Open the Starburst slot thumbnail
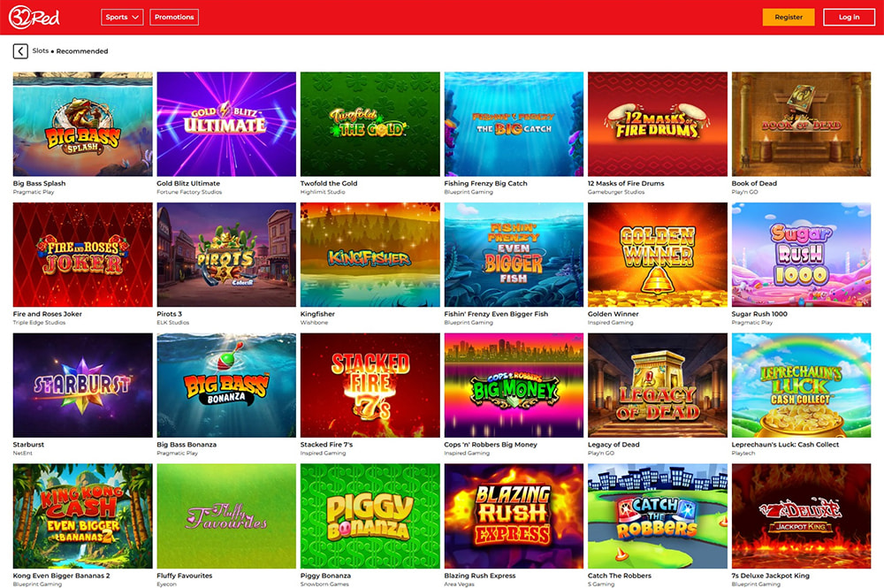The width and height of the screenshot is (884, 588). point(83,385)
